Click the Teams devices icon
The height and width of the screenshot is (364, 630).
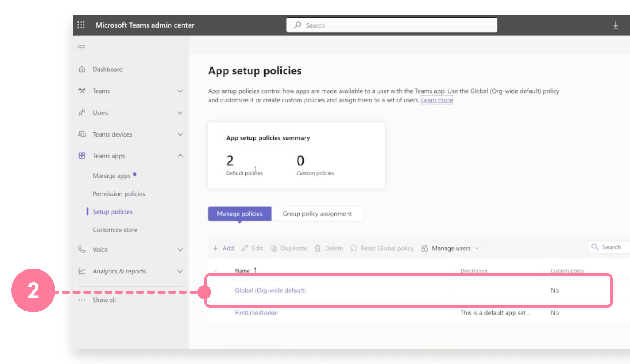tap(82, 134)
